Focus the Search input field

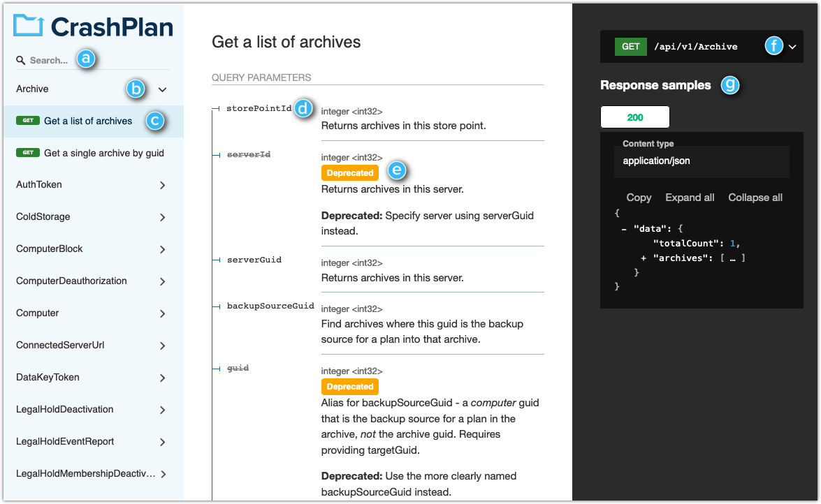(93, 60)
